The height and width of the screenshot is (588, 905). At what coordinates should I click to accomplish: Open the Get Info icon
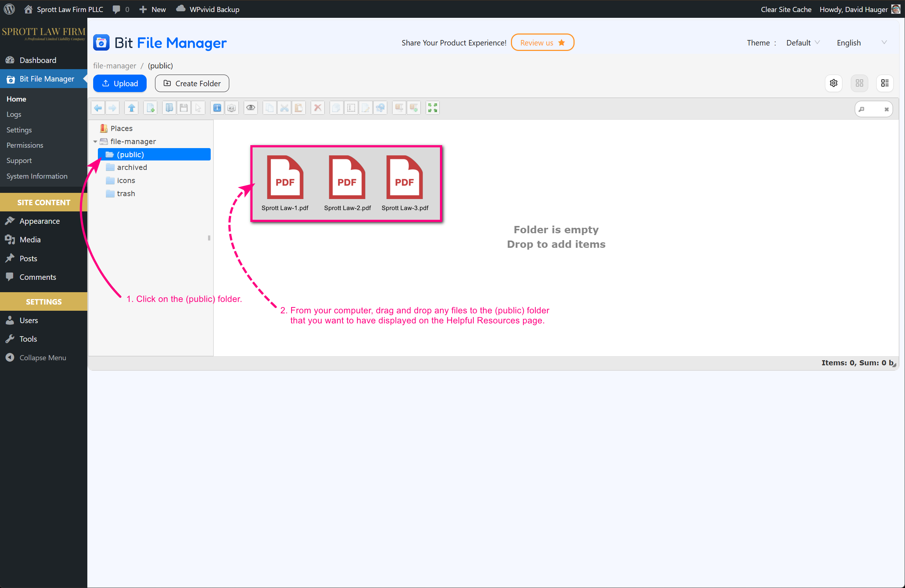217,108
